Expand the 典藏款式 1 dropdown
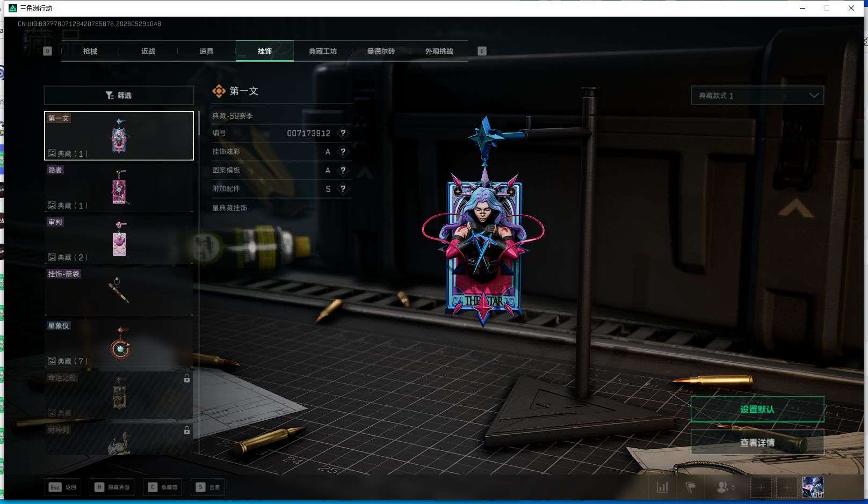Screen dimensions: 868x504 (757, 96)
